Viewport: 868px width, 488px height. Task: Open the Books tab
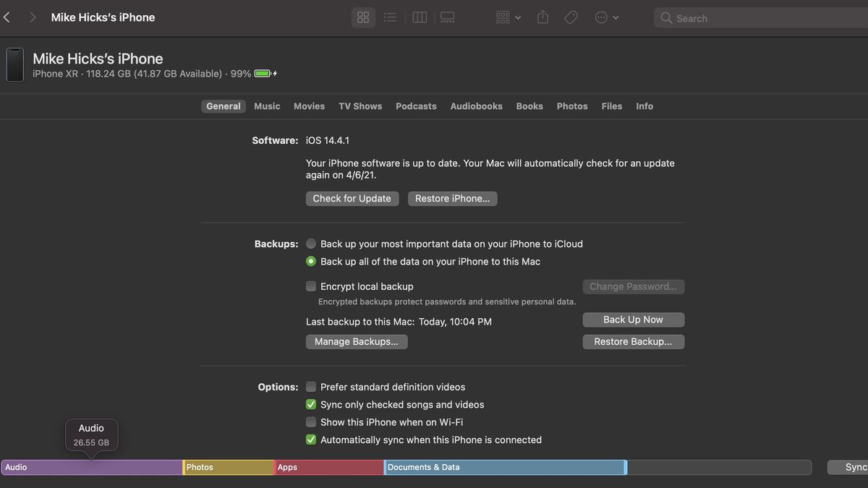(x=529, y=106)
